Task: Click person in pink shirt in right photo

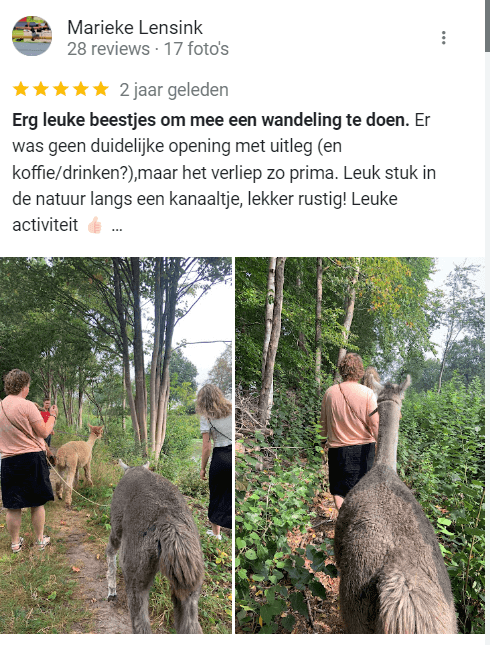Action: tap(350, 426)
